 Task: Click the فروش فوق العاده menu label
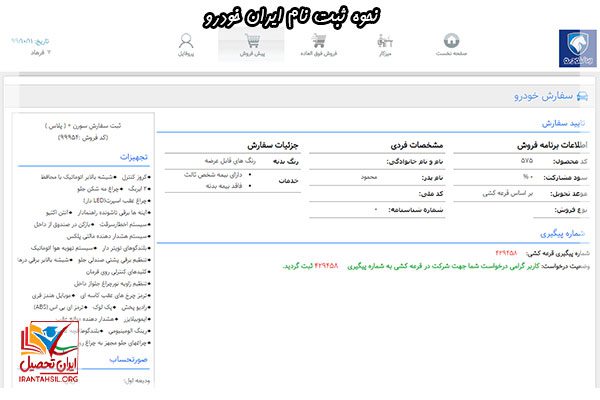coord(319,54)
